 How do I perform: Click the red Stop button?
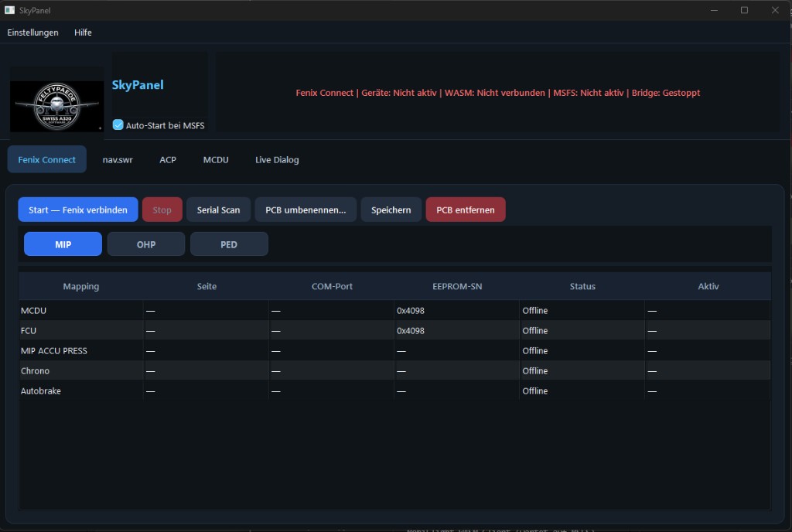pyautogui.click(x=162, y=210)
